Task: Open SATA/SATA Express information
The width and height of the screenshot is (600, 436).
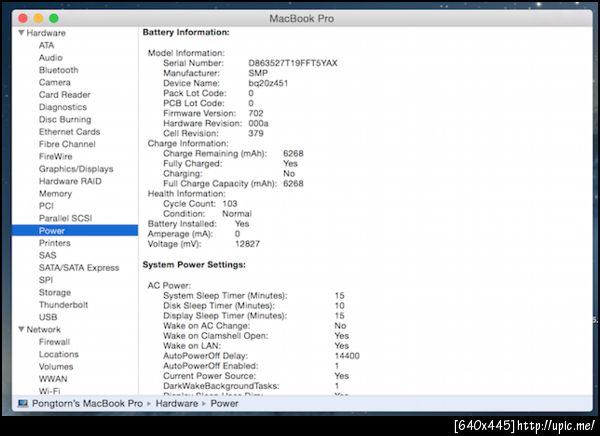Action: click(79, 268)
